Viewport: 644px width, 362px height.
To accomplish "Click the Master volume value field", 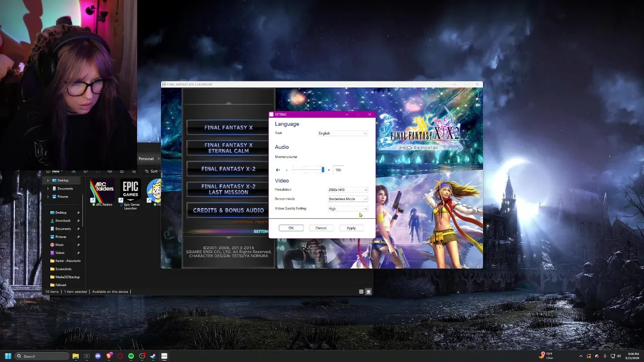I will tap(339, 170).
